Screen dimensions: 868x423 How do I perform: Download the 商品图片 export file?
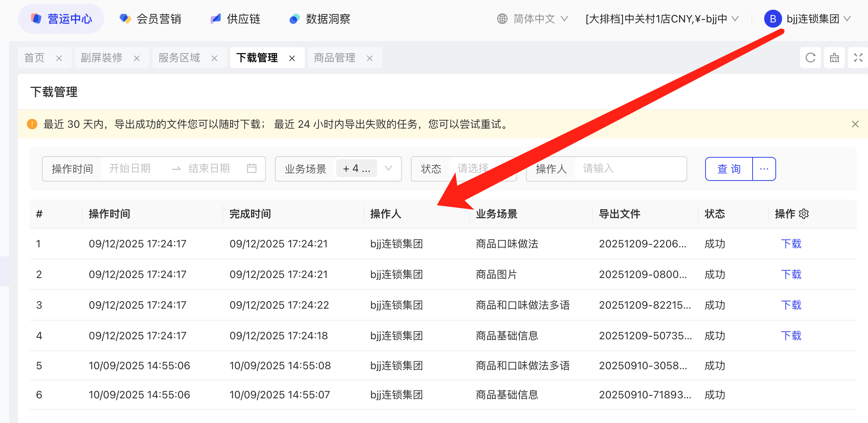(791, 274)
